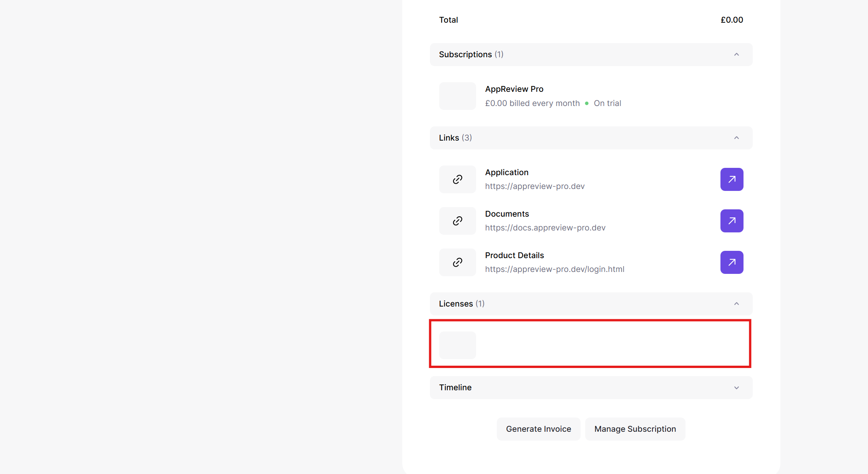Open the Documents link arrow button
The image size is (868, 474).
pos(732,221)
